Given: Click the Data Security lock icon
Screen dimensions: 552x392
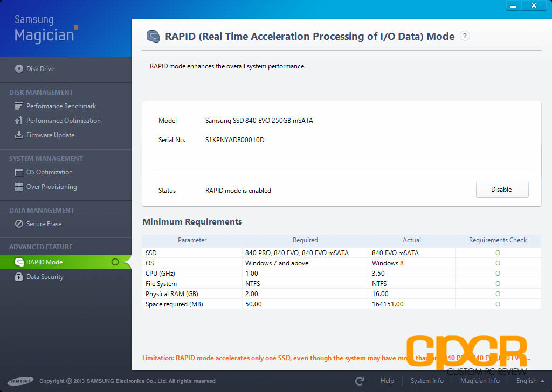Looking at the screenshot, I should (x=19, y=277).
